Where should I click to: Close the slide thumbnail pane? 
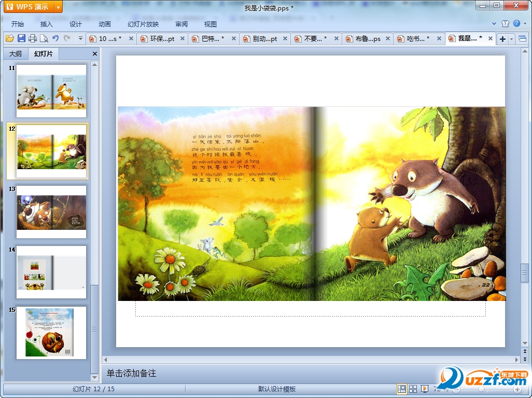click(95, 53)
